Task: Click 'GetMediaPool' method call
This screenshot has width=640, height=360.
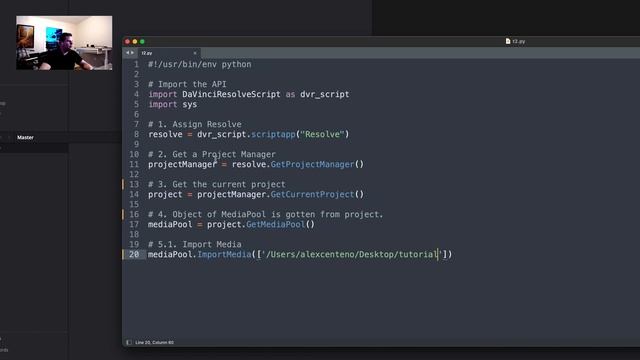Action: (x=276, y=224)
